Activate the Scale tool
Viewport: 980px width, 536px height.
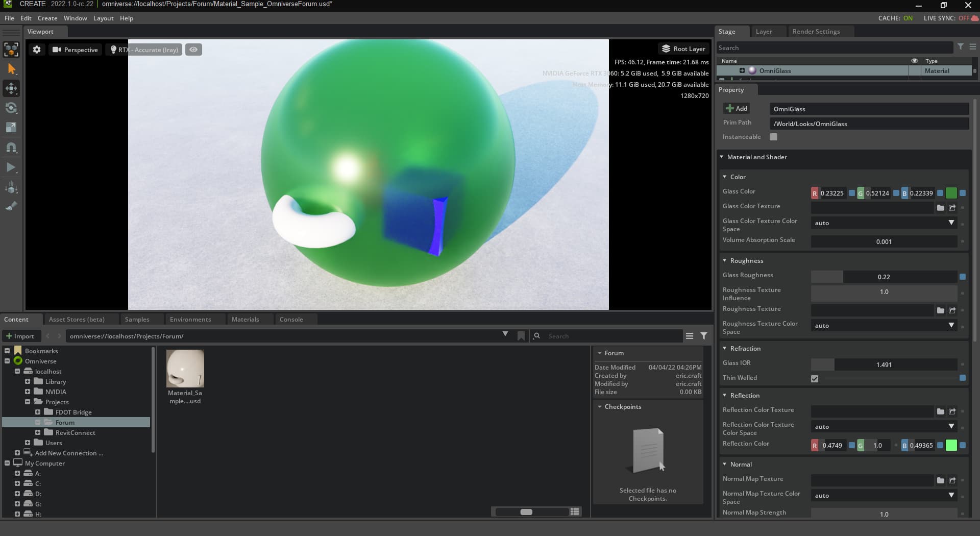(x=11, y=127)
